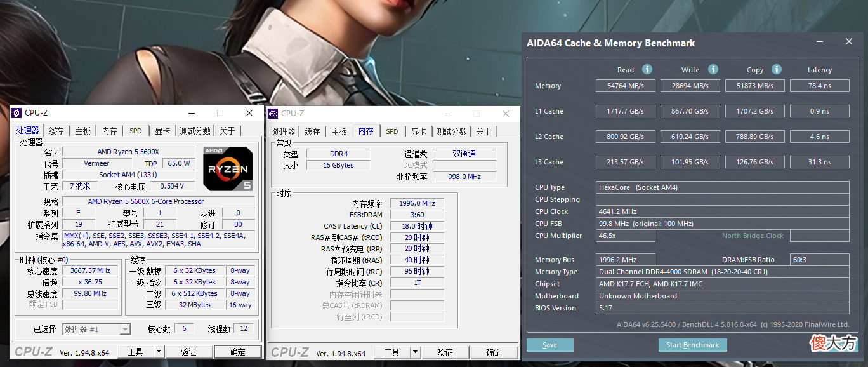Screen dimensions: 868x367
Task: Open 关于 tab in memory CPU-Z window
Action: [483, 131]
